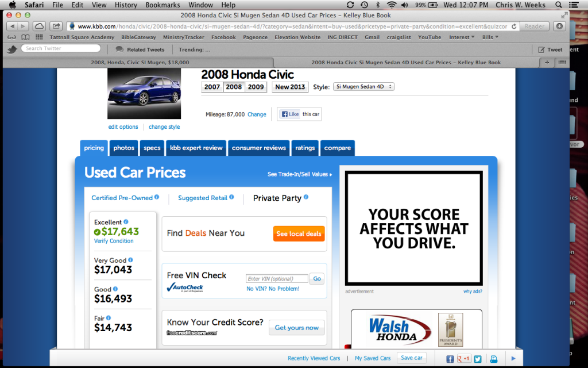
Task: Open the Bookmarks menu in the menu bar
Action: coord(163,5)
